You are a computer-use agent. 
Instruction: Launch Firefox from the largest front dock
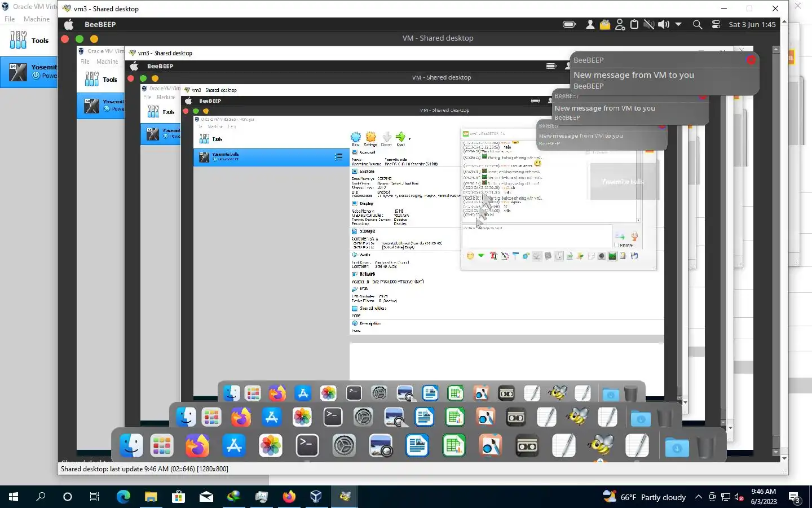[x=197, y=446]
